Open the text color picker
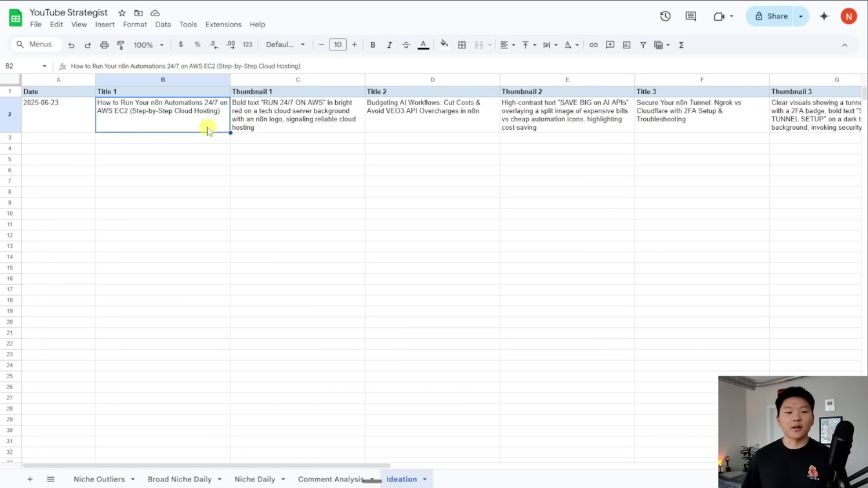Image resolution: width=868 pixels, height=488 pixels. pyautogui.click(x=423, y=45)
